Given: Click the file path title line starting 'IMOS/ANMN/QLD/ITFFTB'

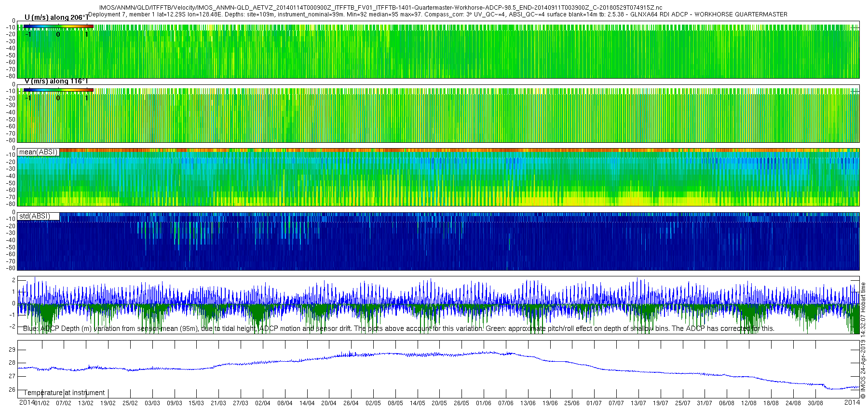Looking at the screenshot, I should [380, 8].
